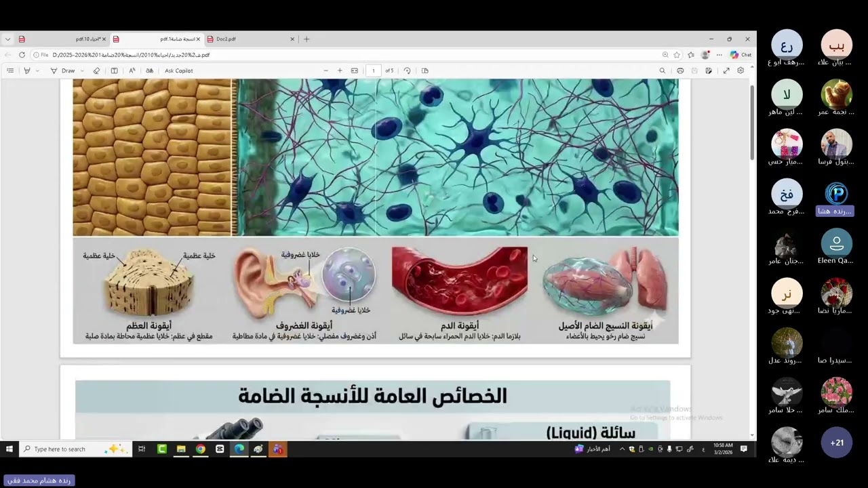Open Copilot Chat button
The height and width of the screenshot is (488, 868).
[741, 55]
